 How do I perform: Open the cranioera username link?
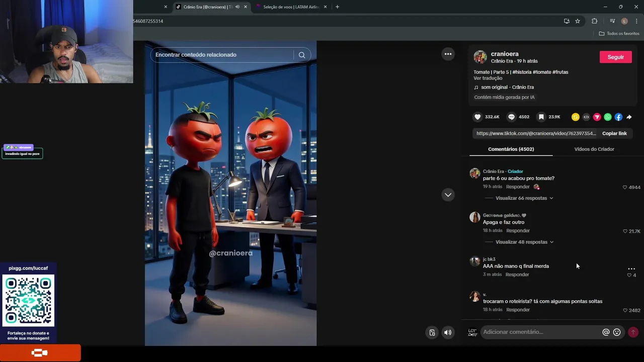tap(505, 54)
